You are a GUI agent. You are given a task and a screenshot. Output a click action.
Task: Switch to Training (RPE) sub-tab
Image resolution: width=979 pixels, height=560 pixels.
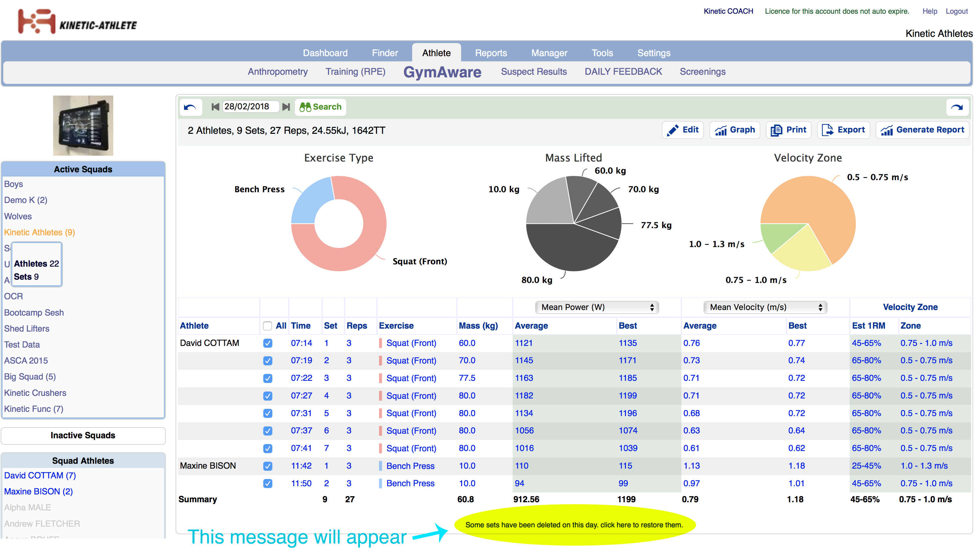coord(355,72)
